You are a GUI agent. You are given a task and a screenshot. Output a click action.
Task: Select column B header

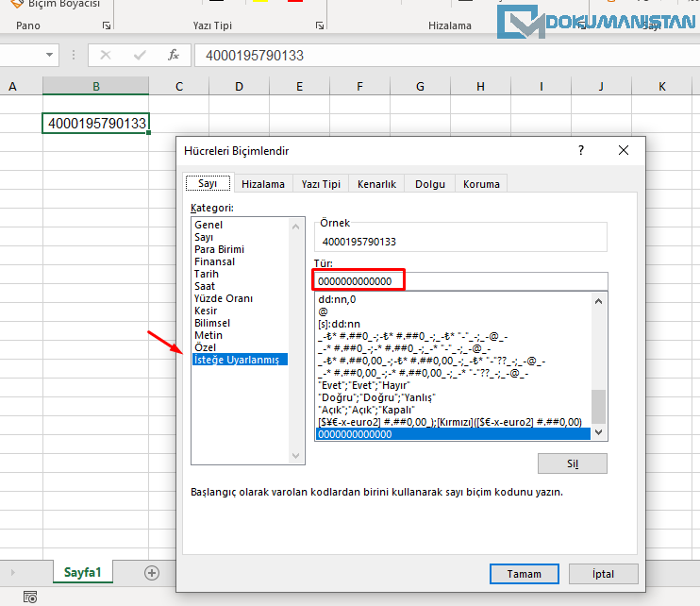point(96,86)
